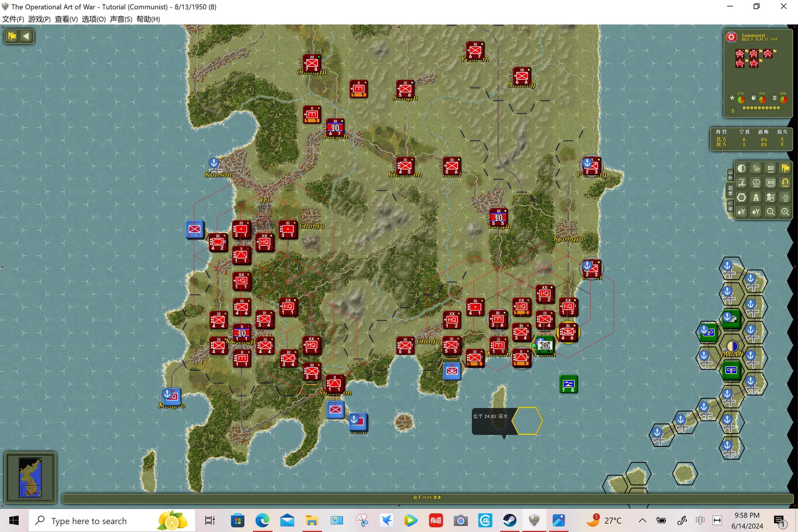Zoom out with the minus magnifier icon
This screenshot has height=532, width=798.
tap(771, 212)
